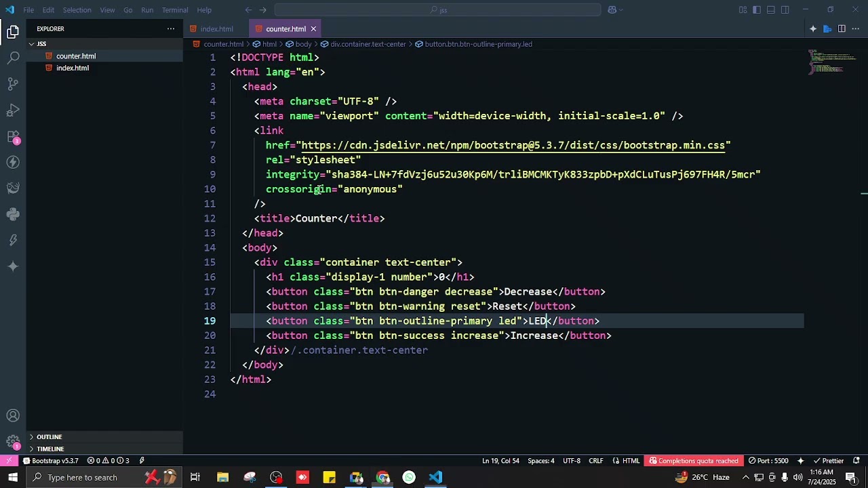Image resolution: width=868 pixels, height=488 pixels.
Task: Open the command center search box
Action: pyautogui.click(x=437, y=9)
